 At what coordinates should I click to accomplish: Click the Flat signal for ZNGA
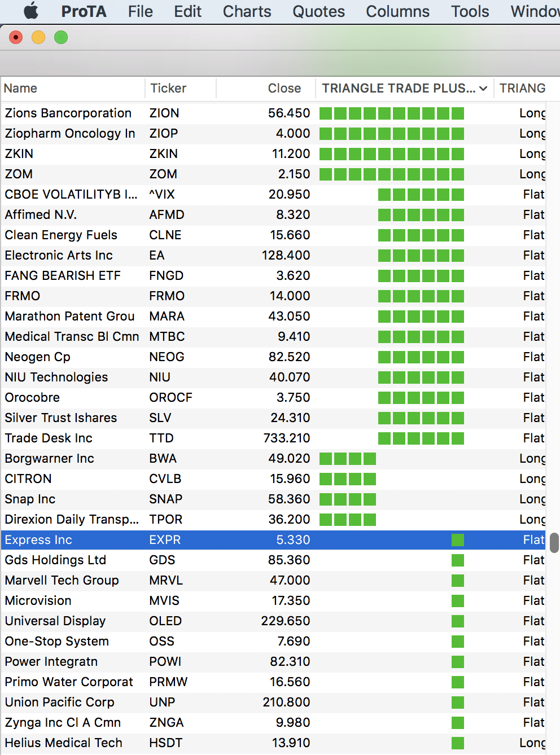pos(533,722)
